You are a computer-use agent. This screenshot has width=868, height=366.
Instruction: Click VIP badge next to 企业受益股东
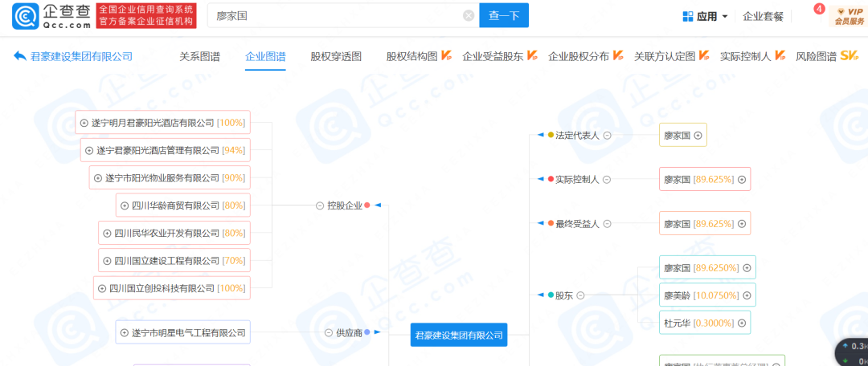532,56
